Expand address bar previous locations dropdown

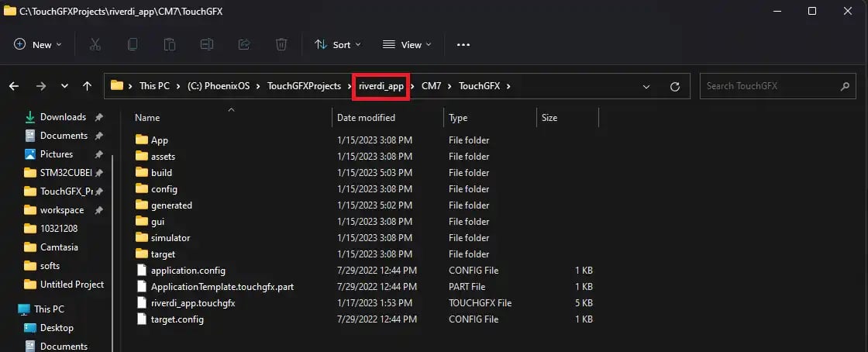[646, 86]
